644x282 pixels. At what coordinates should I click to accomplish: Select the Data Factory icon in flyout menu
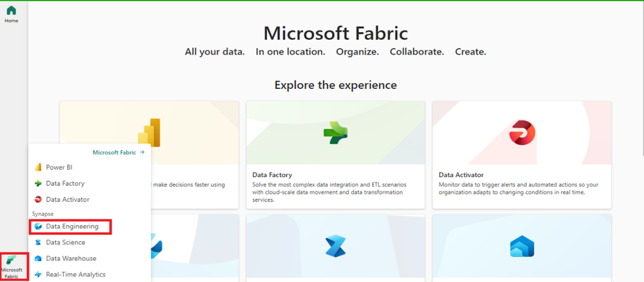click(38, 183)
